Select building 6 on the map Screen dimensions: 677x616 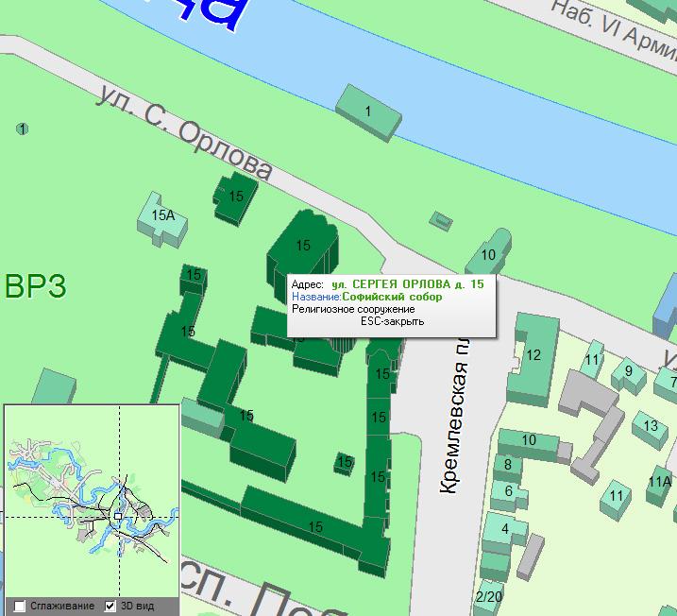click(509, 490)
